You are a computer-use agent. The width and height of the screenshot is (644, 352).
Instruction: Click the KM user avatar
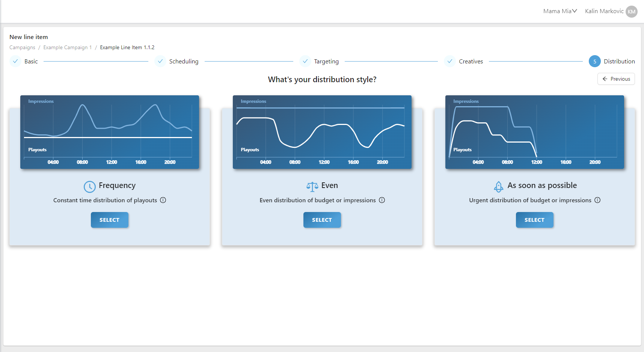pyautogui.click(x=632, y=12)
